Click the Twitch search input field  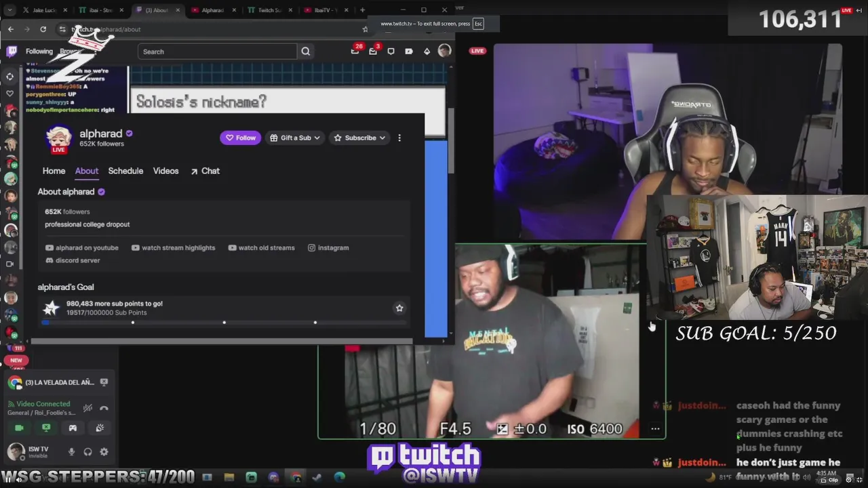[x=217, y=52]
